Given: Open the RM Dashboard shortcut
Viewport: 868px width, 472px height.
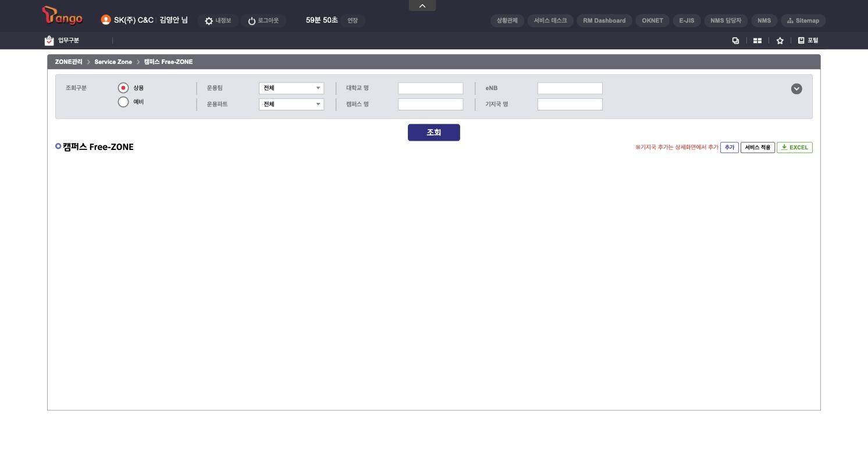Looking at the screenshot, I should (604, 21).
